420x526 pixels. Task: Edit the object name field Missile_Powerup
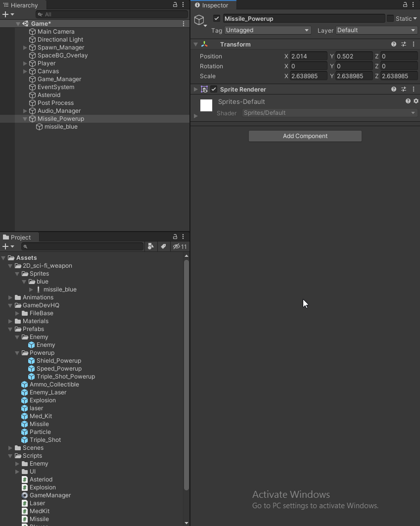click(304, 18)
